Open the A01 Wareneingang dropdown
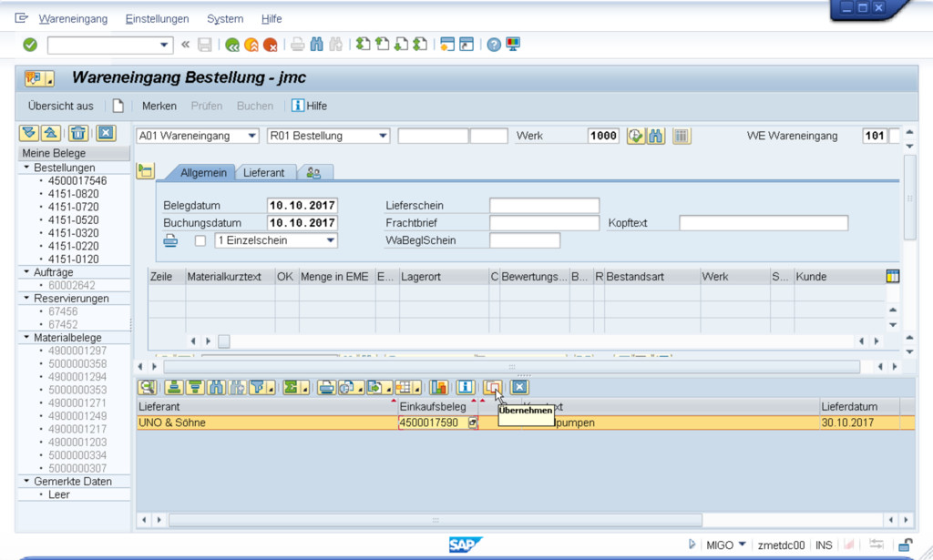 198,136
